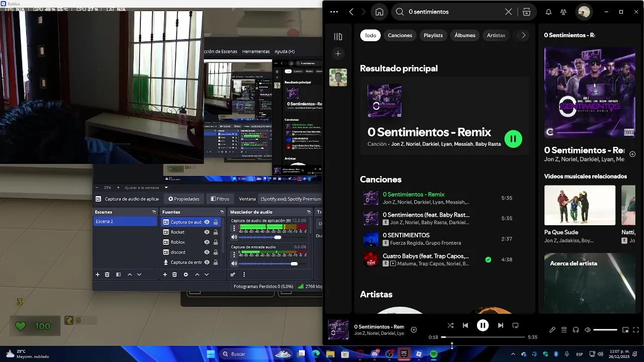The width and height of the screenshot is (644, 362).
Task: Open Windows Start button
Action: point(211,354)
